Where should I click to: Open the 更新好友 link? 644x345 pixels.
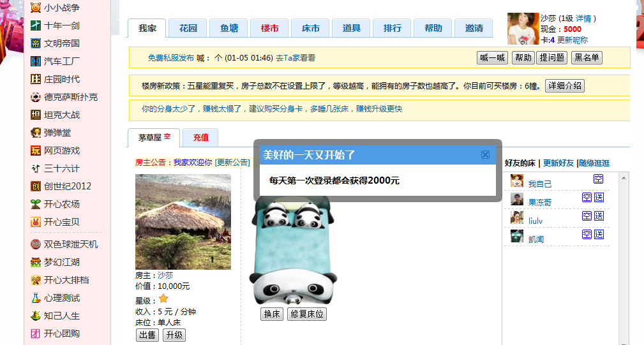558,163
